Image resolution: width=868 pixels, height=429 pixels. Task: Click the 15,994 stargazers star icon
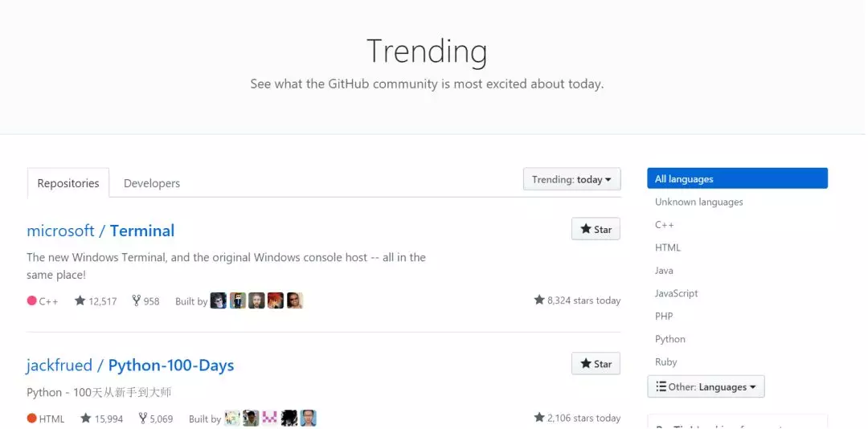pos(86,419)
